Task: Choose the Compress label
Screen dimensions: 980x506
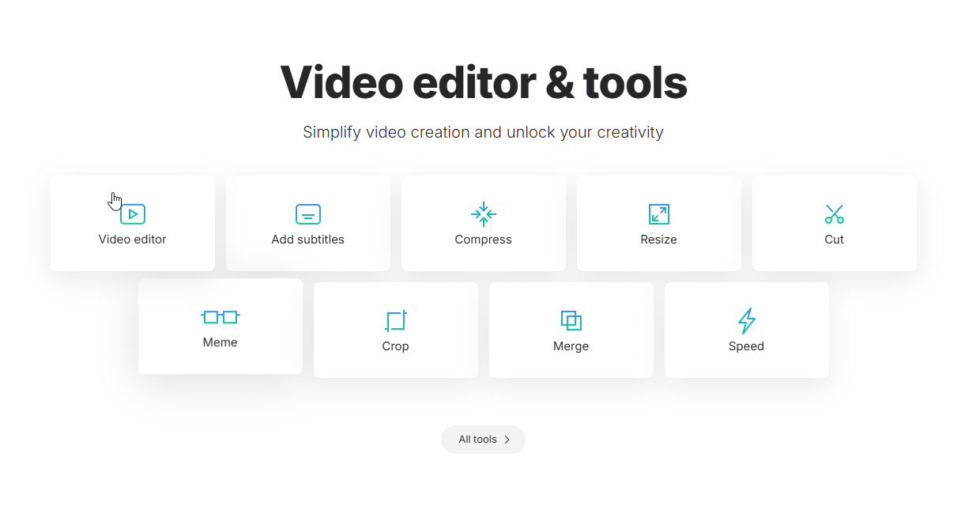Action: click(484, 240)
